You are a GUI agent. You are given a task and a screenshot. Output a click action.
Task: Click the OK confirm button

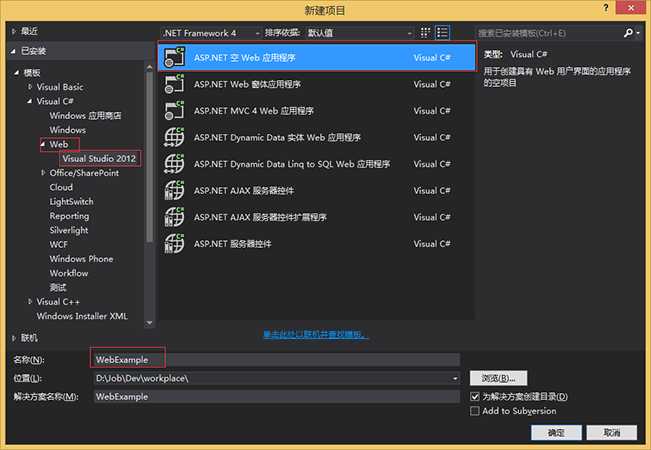pyautogui.click(x=556, y=433)
